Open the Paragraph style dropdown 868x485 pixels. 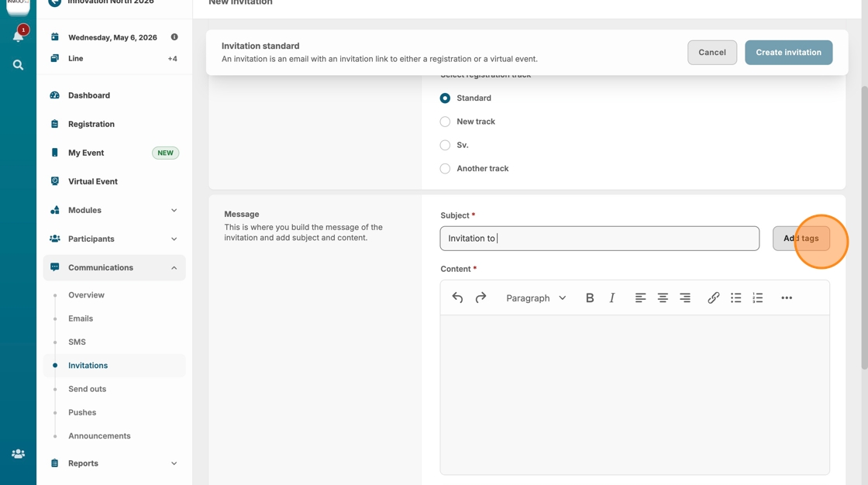[x=536, y=298]
